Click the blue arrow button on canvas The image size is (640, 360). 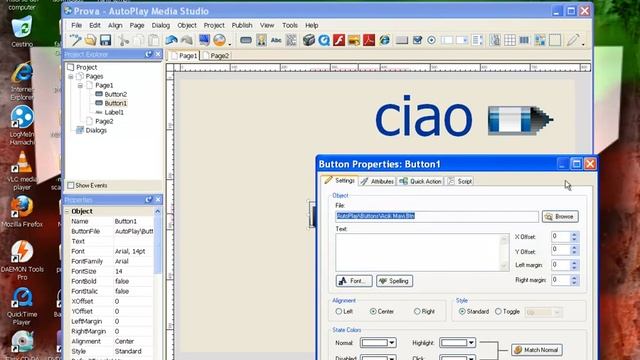[x=520, y=120]
